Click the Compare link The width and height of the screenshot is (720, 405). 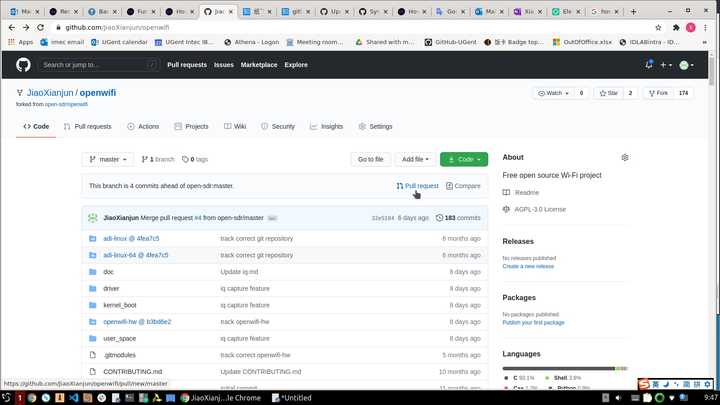click(463, 186)
